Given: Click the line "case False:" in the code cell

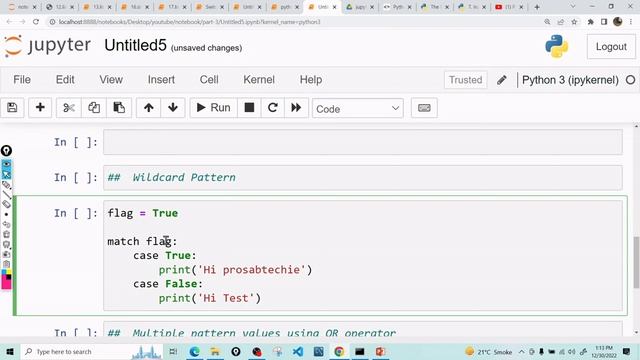Looking at the screenshot, I should [168, 284].
